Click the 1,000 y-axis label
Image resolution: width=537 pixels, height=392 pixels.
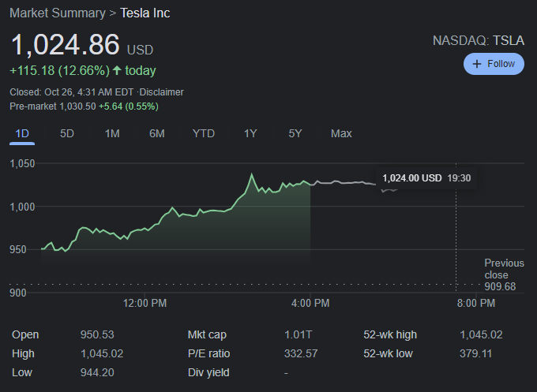point(22,207)
